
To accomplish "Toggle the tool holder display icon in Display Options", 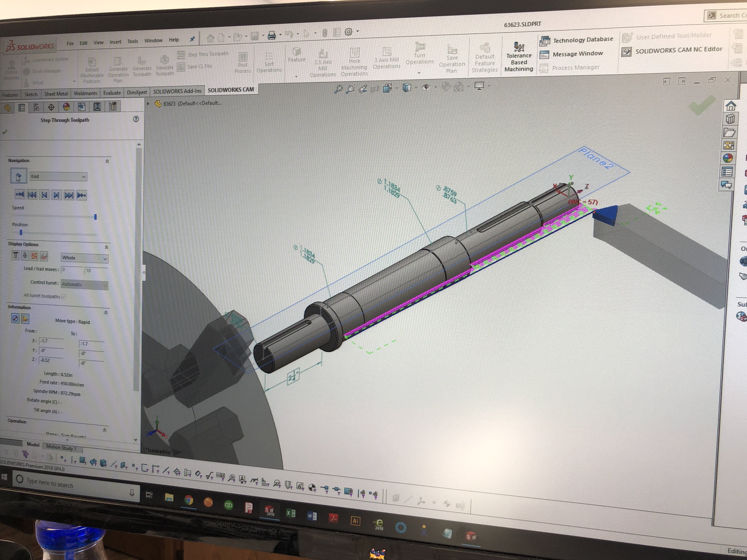I will tap(25, 256).
